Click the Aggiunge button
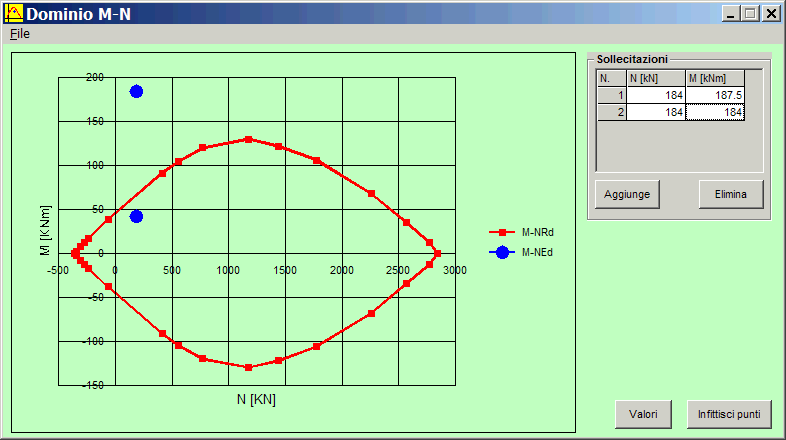The height and width of the screenshot is (440, 786). 627,194
